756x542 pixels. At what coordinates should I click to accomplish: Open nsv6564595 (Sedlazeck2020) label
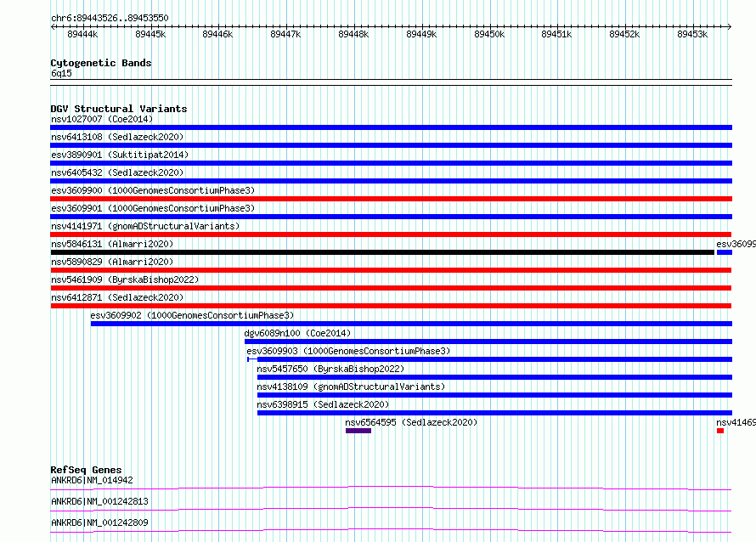pos(411,422)
